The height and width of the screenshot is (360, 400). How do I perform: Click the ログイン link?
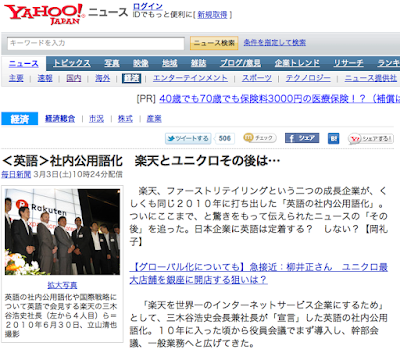[148, 6]
